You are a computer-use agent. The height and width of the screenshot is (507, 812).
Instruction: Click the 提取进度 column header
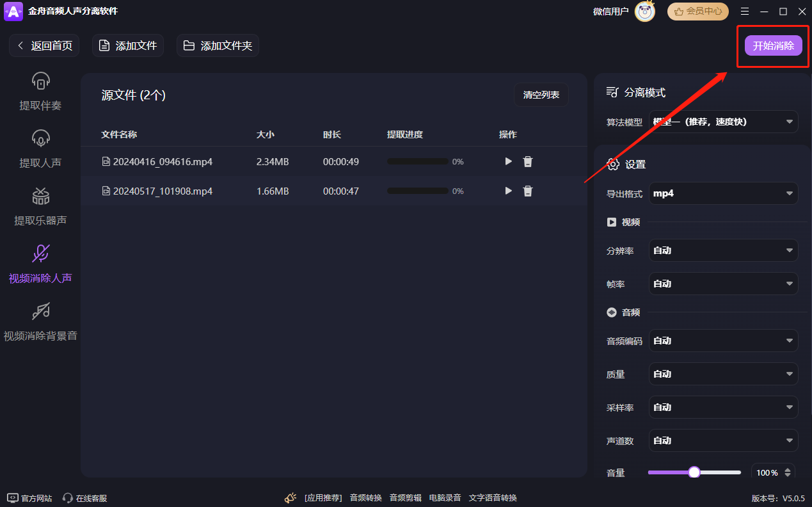point(405,134)
